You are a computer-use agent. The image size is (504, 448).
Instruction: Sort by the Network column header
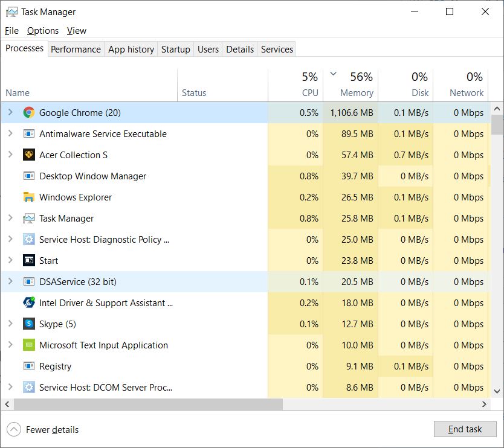tap(460, 85)
